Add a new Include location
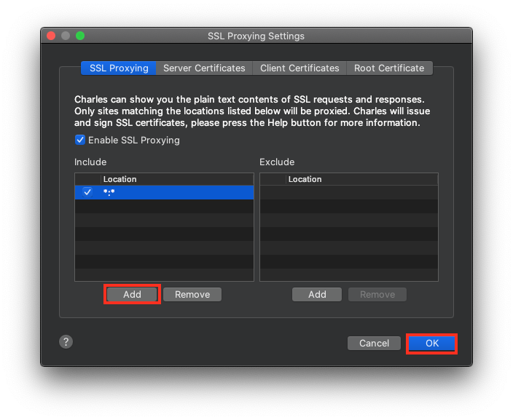Image resolution: width=513 pixels, height=420 pixels. pyautogui.click(x=132, y=295)
